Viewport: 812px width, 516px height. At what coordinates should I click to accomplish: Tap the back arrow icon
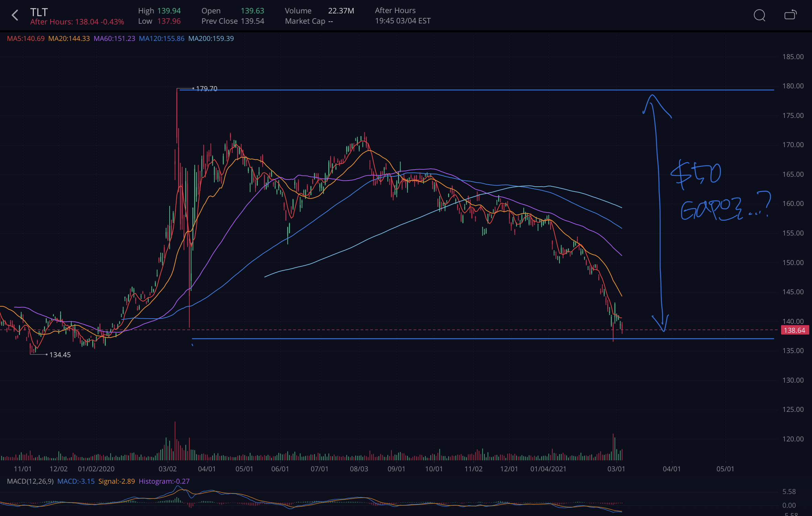click(15, 15)
